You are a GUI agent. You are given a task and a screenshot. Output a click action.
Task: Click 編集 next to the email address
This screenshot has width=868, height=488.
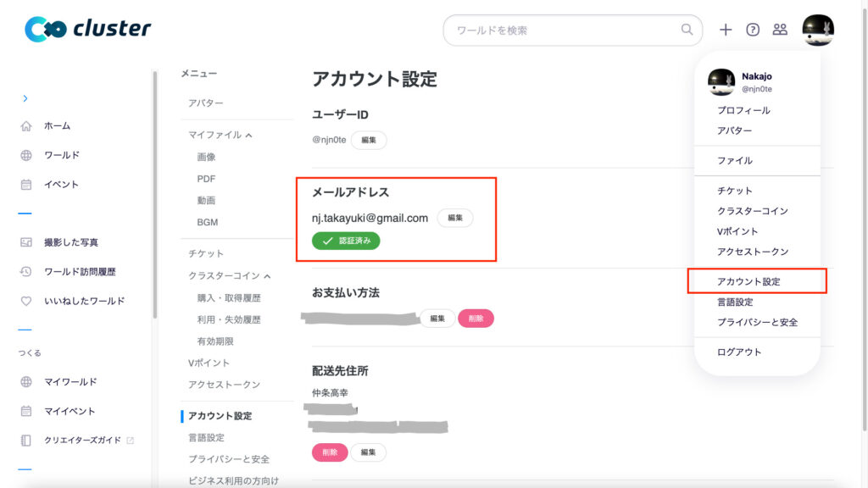(x=455, y=218)
